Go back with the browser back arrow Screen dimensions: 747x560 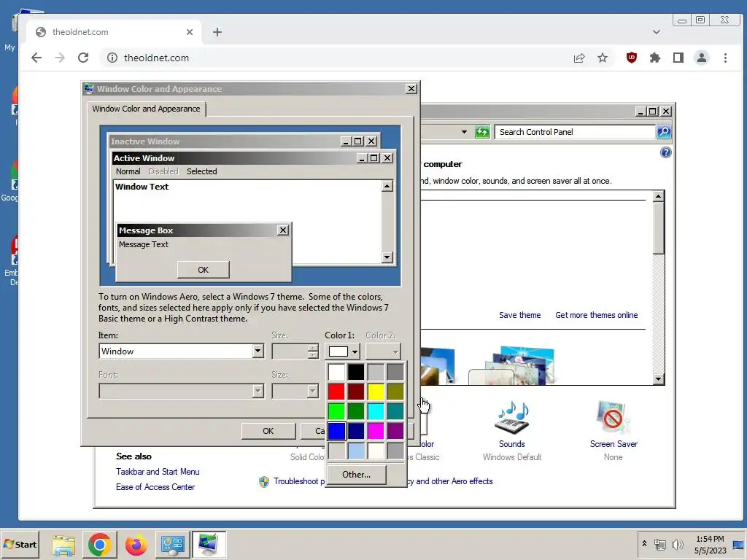pos(36,58)
